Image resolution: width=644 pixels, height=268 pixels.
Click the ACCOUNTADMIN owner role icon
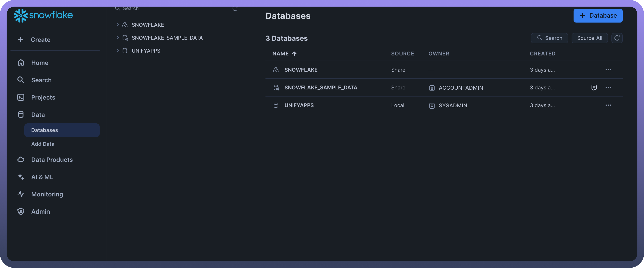tap(432, 88)
